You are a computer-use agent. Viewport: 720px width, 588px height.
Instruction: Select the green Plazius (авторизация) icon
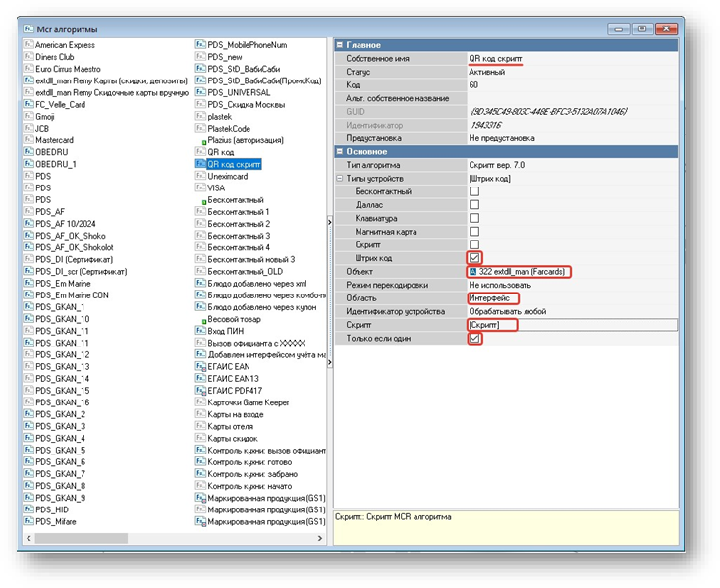click(x=201, y=141)
